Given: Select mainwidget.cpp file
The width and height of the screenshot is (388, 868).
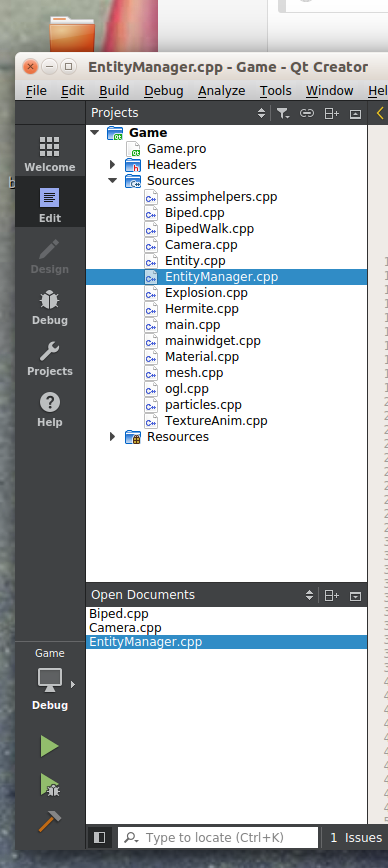Looking at the screenshot, I should 213,341.
